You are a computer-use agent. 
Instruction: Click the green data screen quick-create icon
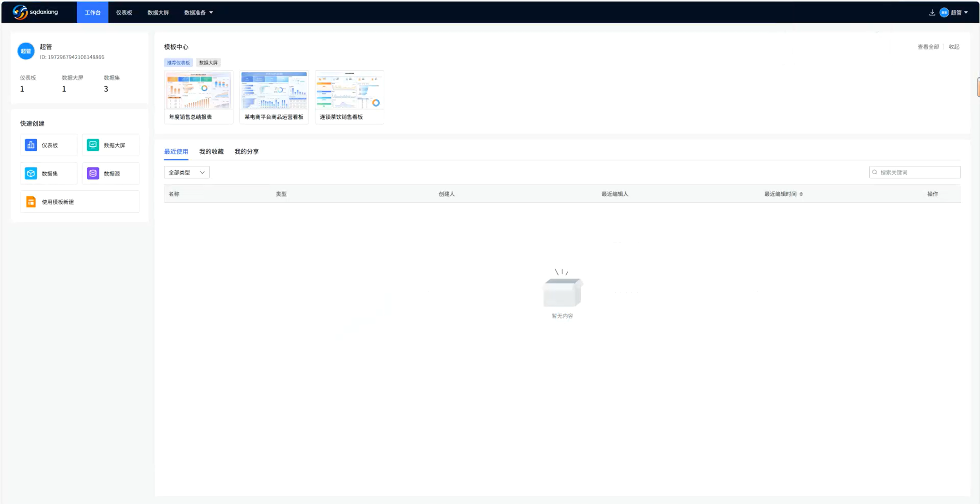(x=93, y=145)
